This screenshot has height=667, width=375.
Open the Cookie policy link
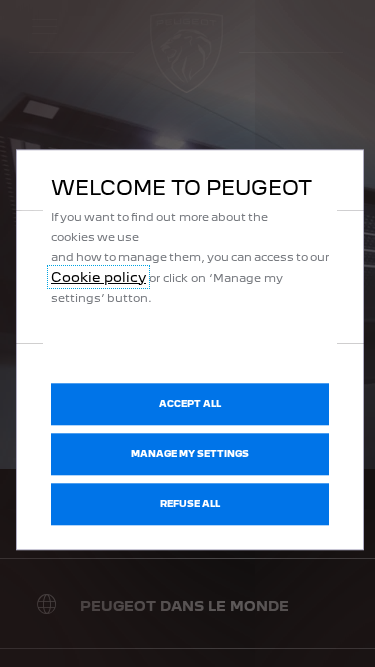click(99, 277)
